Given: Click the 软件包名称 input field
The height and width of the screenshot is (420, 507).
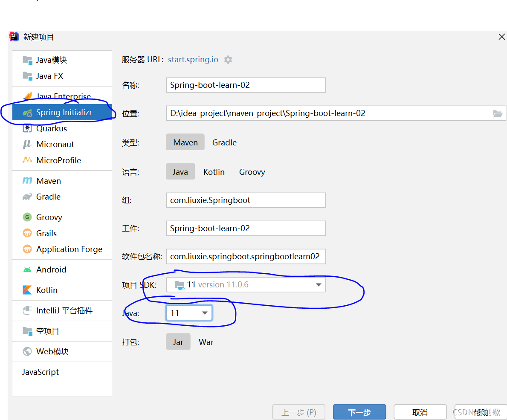Looking at the screenshot, I should pos(246,256).
